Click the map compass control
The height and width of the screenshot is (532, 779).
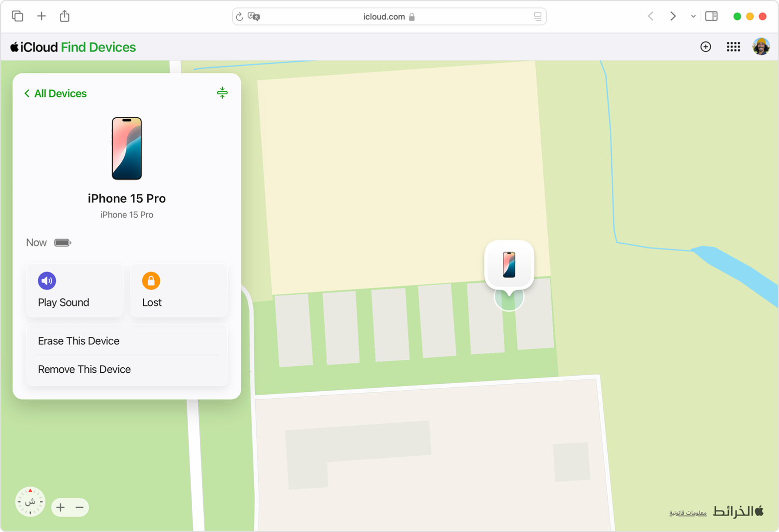coord(30,502)
